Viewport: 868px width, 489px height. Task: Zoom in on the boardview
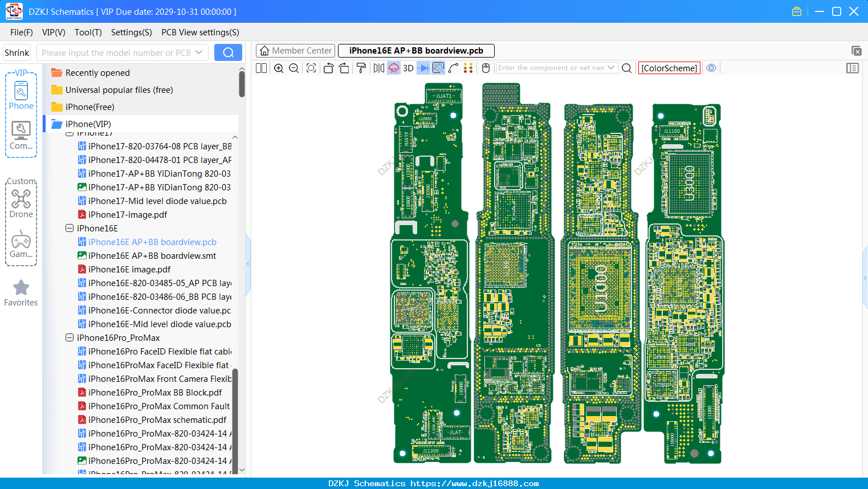[279, 68]
